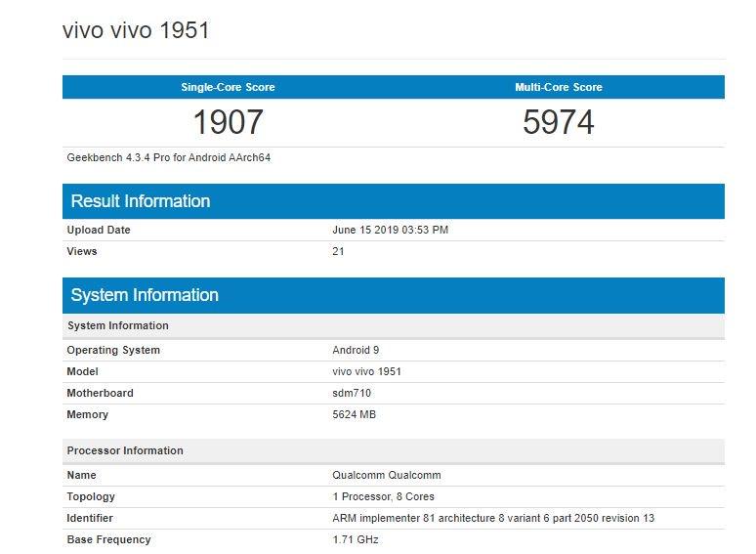Screen dimensions: 756x554
Task: Select the model value 'vivo vivo 1951'
Action: point(366,371)
